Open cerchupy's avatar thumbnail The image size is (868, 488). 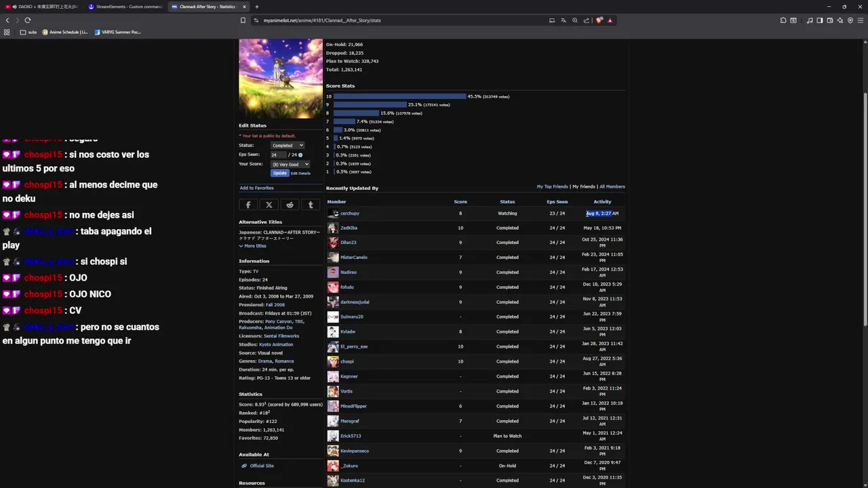click(333, 213)
